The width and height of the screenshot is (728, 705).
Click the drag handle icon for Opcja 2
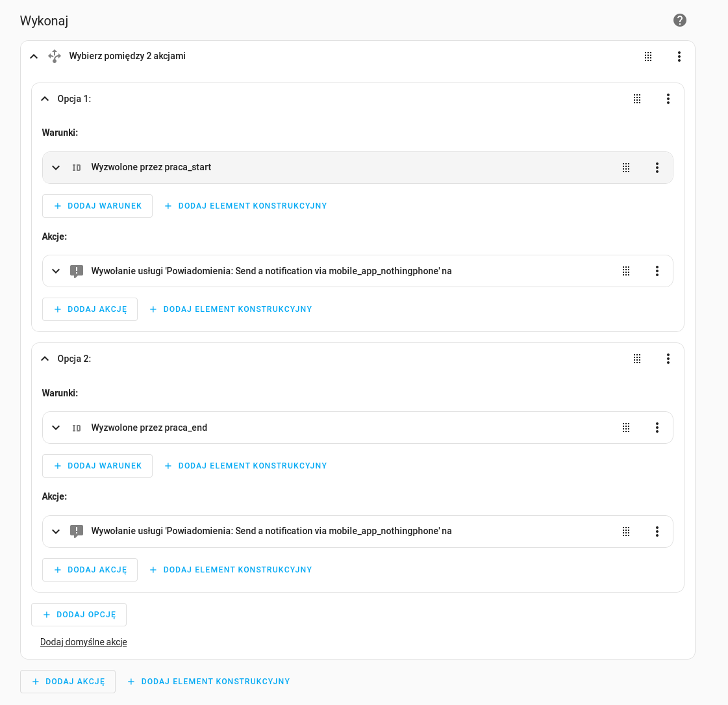[x=637, y=359]
